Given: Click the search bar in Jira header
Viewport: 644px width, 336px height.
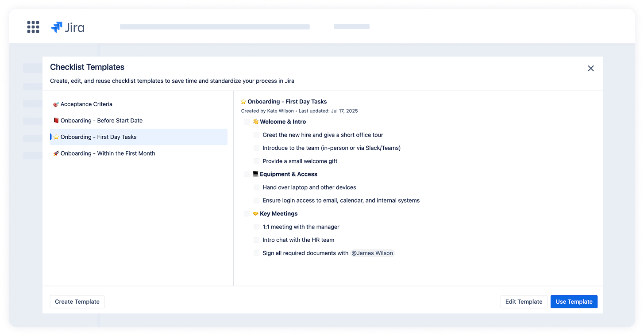Looking at the screenshot, I should point(215,27).
